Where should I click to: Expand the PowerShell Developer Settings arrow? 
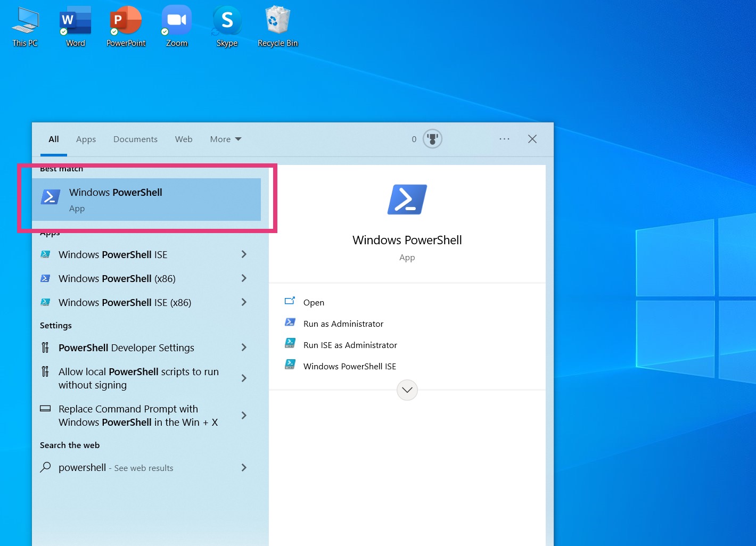point(244,348)
